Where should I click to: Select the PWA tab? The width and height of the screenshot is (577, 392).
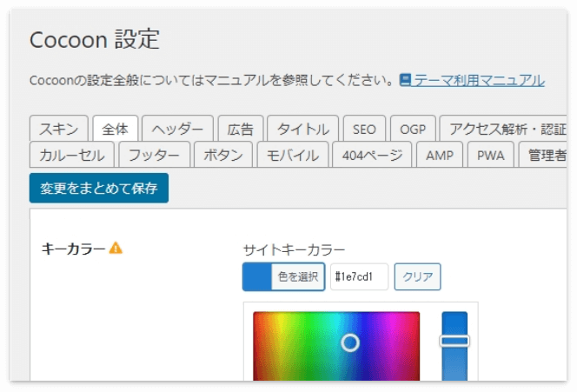pos(490,155)
